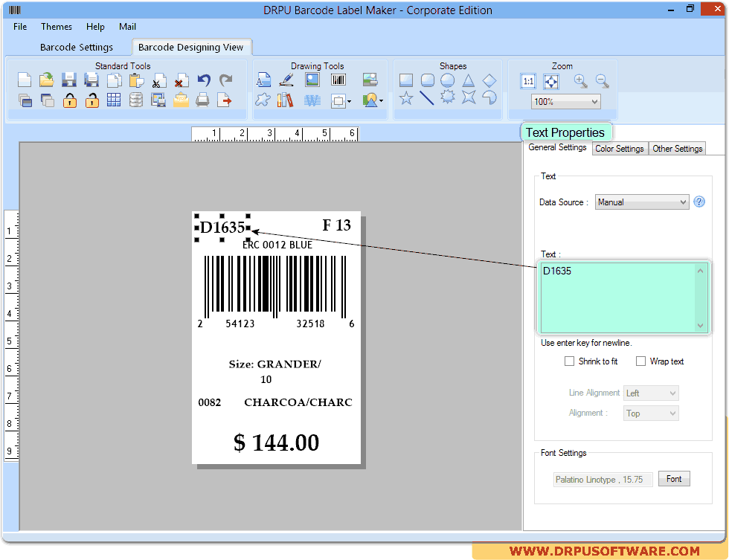Screen dimensions: 729x560
Task: Expand the shapes picture tool dropdown arrow
Action: click(381, 101)
